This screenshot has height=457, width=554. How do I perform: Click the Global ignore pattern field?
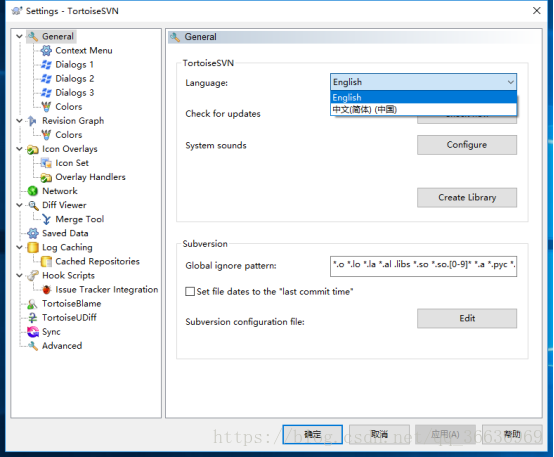423,266
